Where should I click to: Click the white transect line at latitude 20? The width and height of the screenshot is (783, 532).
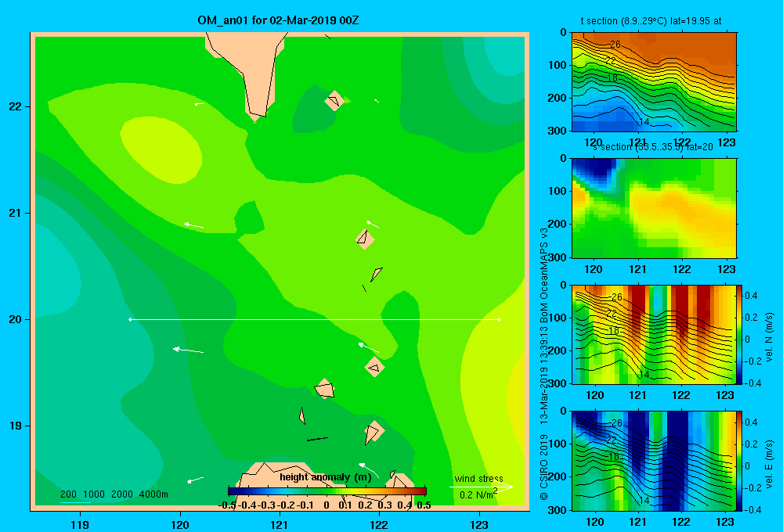[x=315, y=319]
